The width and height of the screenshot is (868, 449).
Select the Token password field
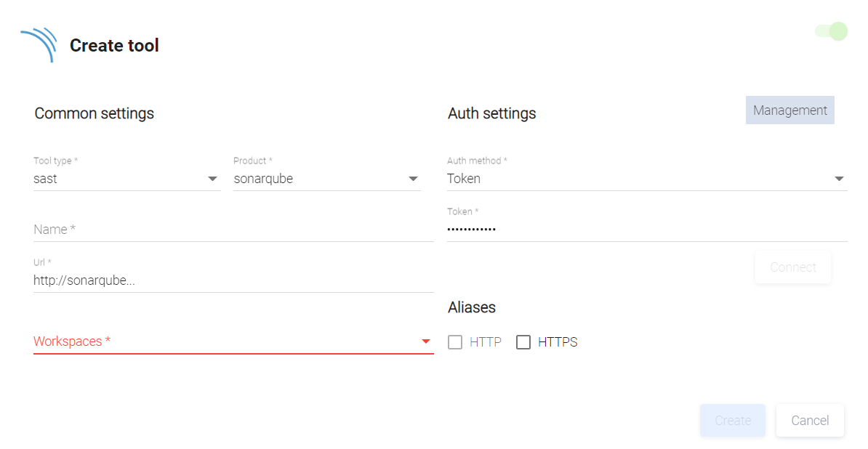point(646,230)
